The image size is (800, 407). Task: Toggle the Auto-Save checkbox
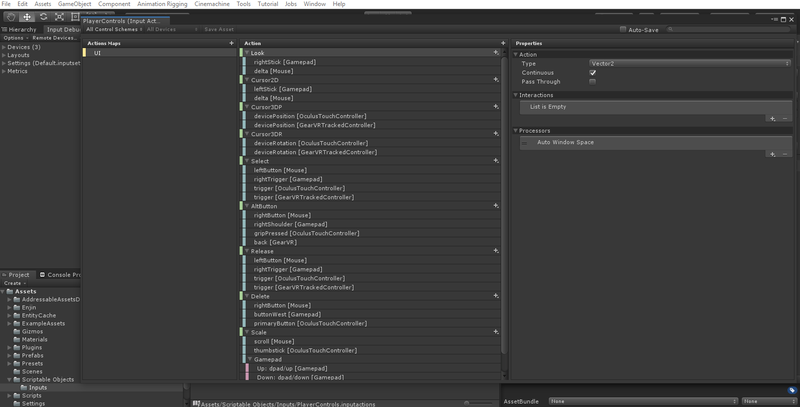coord(622,30)
